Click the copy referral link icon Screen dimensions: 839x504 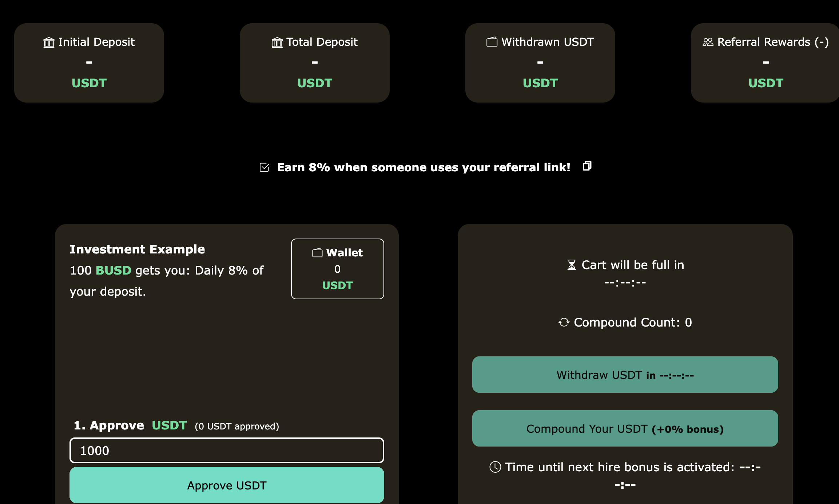pyautogui.click(x=587, y=166)
